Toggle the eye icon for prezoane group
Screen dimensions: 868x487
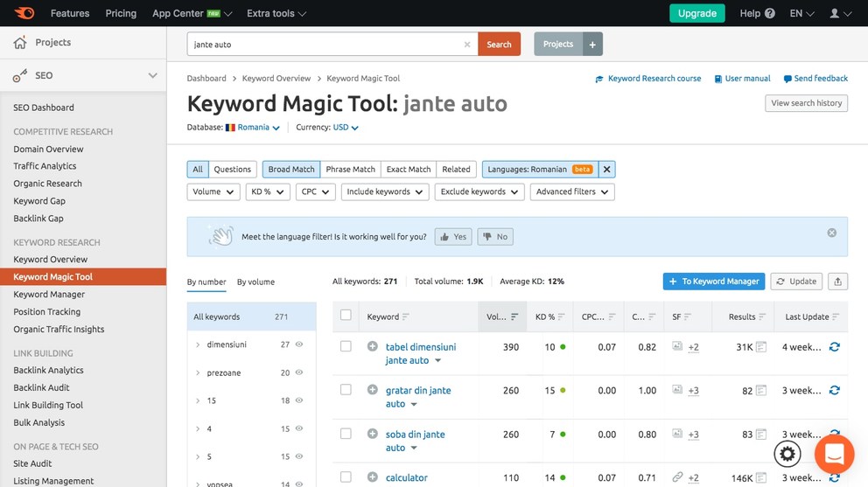point(299,372)
